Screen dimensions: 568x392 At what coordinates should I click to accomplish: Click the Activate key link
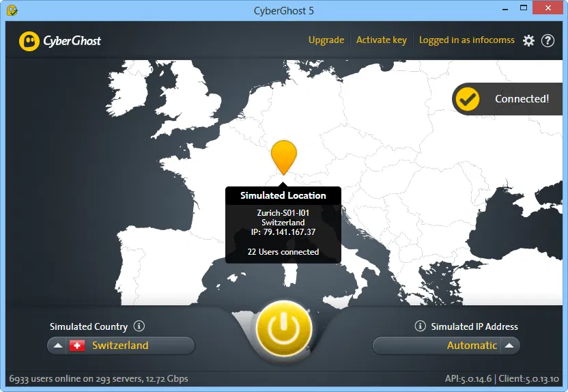pyautogui.click(x=382, y=40)
